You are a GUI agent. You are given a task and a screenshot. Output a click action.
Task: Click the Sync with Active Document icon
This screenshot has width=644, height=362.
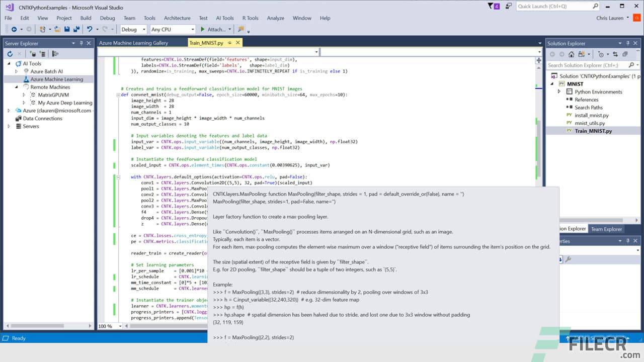pyautogui.click(x=615, y=54)
